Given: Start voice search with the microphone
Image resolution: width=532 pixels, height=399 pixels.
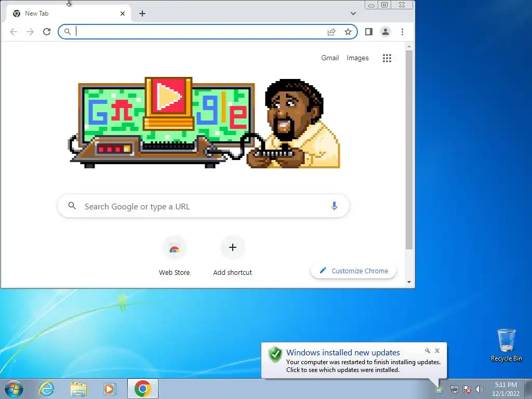Looking at the screenshot, I should [334, 206].
